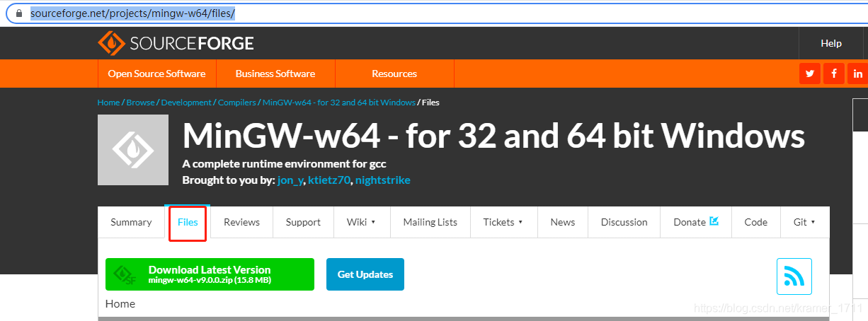Open the Resources menu
Image resolution: width=868 pixels, height=321 pixels.
pyautogui.click(x=394, y=74)
